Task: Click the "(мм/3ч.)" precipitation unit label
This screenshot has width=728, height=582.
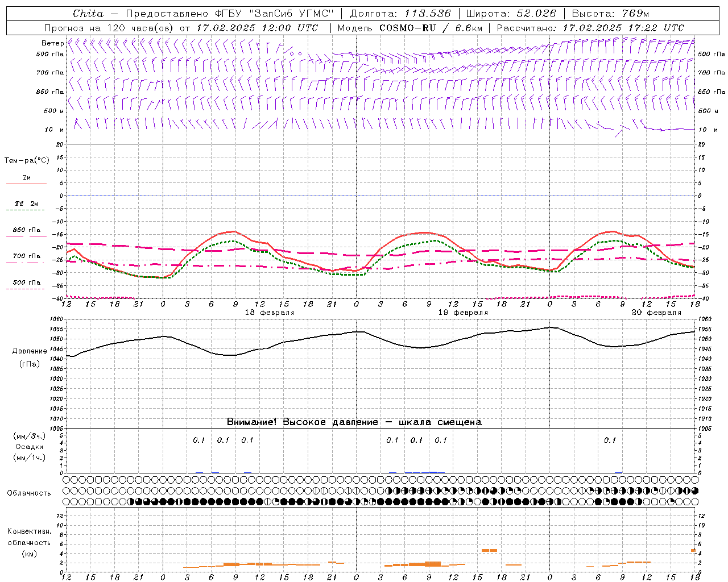Action: [x=30, y=436]
